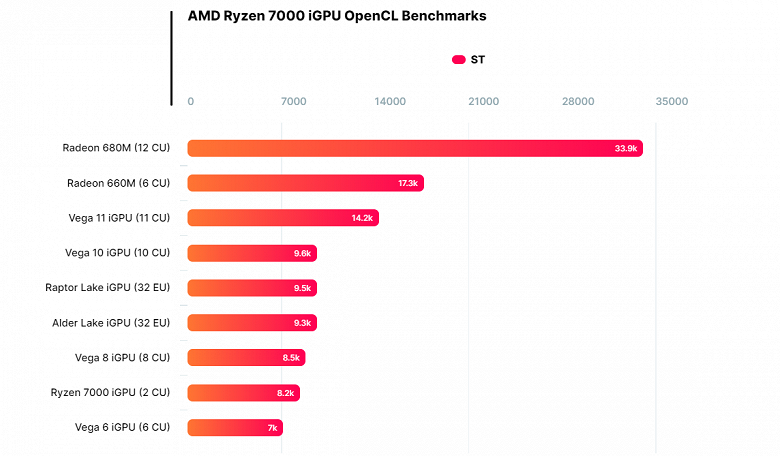Click the 14.2k value label

(362, 218)
